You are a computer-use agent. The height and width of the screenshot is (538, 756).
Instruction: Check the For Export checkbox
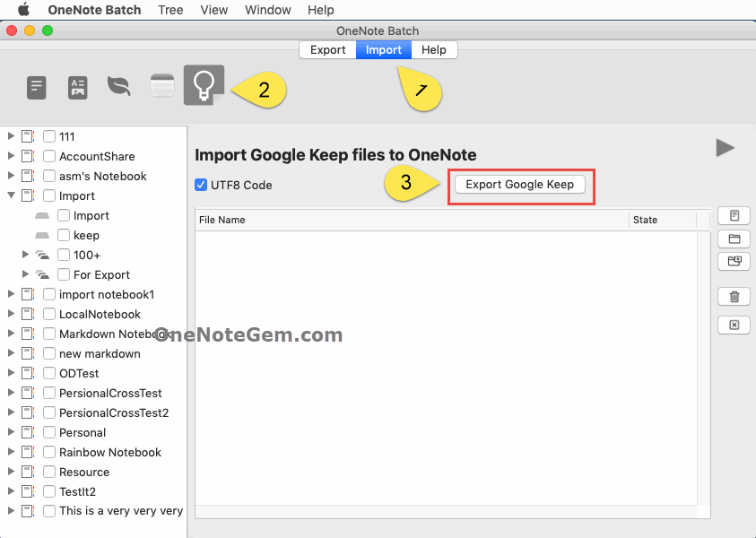64,274
